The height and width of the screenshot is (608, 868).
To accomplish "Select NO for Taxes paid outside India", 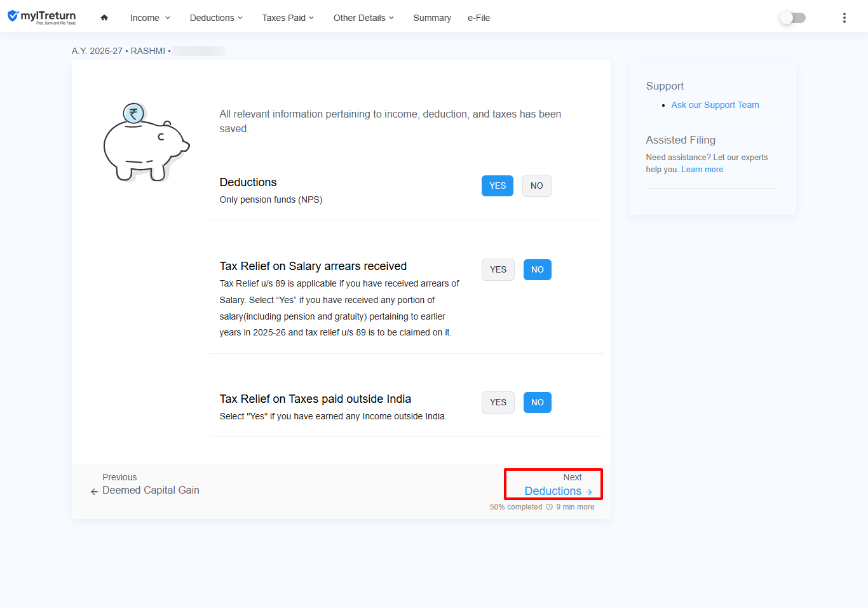I will pyautogui.click(x=538, y=402).
